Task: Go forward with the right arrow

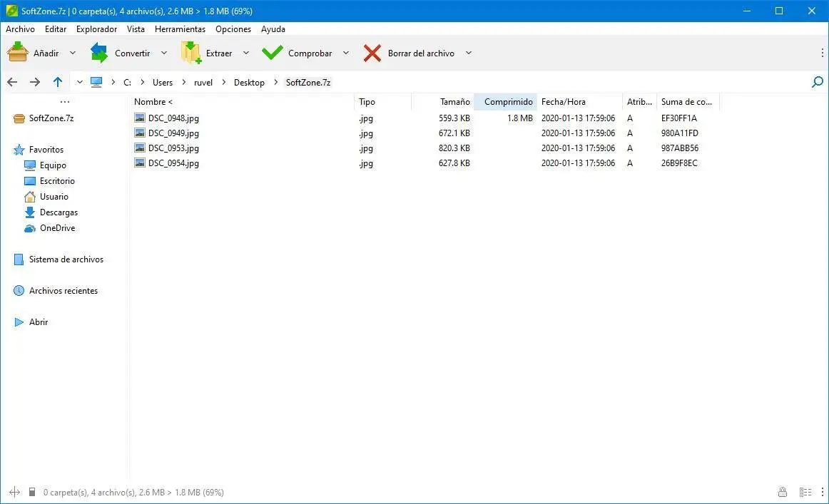Action: [x=35, y=82]
